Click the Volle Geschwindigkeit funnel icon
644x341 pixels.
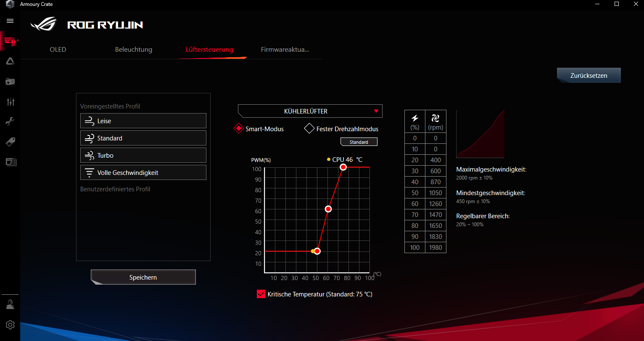click(x=89, y=173)
